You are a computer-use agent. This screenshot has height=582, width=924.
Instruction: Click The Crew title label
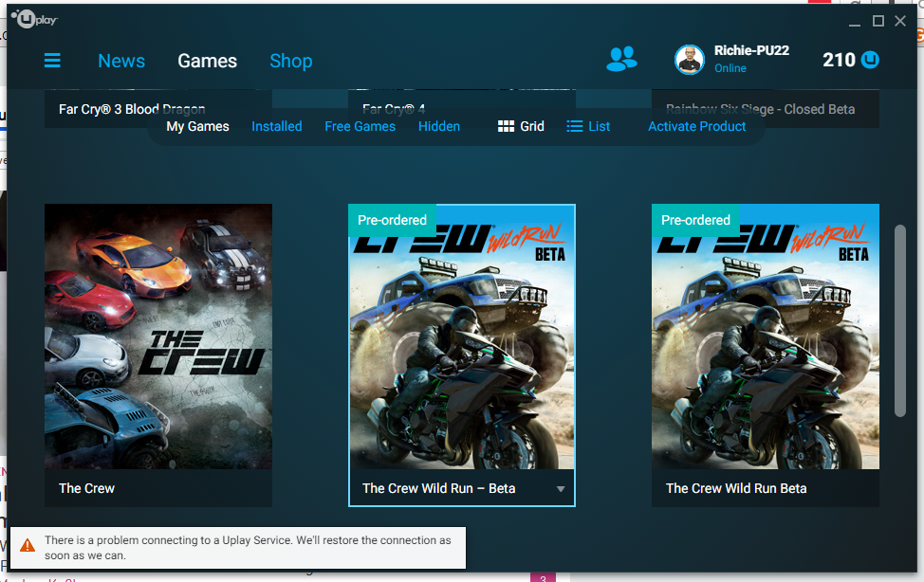(x=86, y=488)
